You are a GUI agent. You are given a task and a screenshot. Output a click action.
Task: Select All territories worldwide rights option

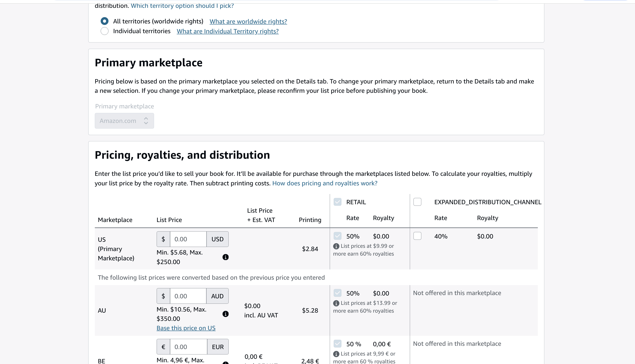click(105, 21)
